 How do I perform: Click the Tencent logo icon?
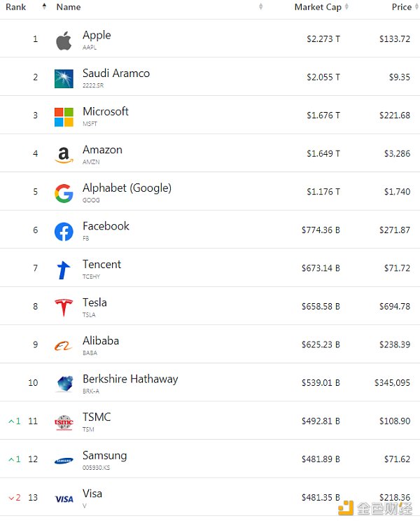click(64, 270)
